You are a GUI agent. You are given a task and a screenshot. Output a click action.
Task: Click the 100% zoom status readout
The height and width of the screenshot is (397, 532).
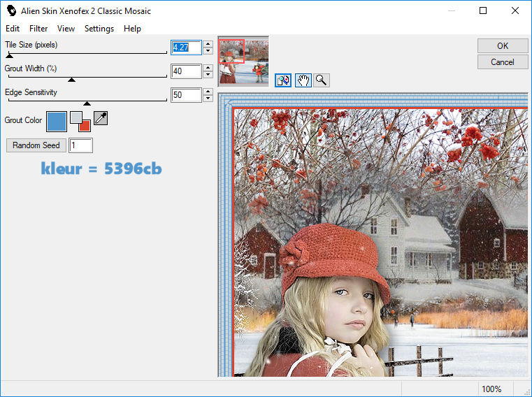point(491,389)
